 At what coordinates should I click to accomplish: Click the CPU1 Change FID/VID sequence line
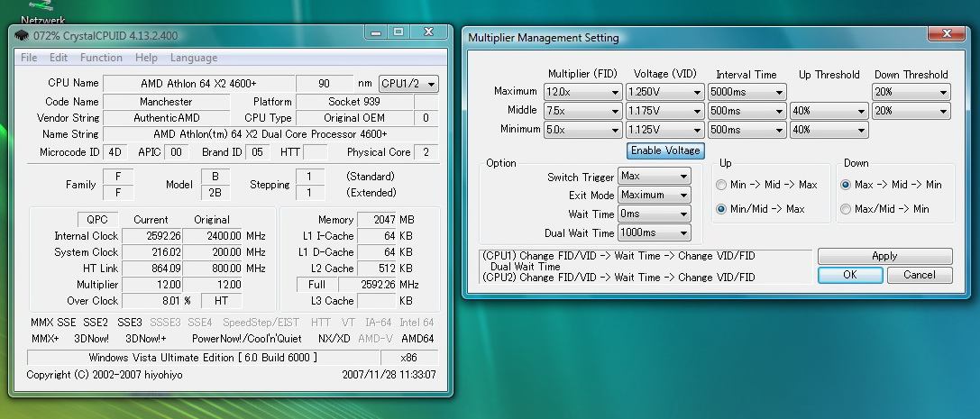(x=618, y=256)
